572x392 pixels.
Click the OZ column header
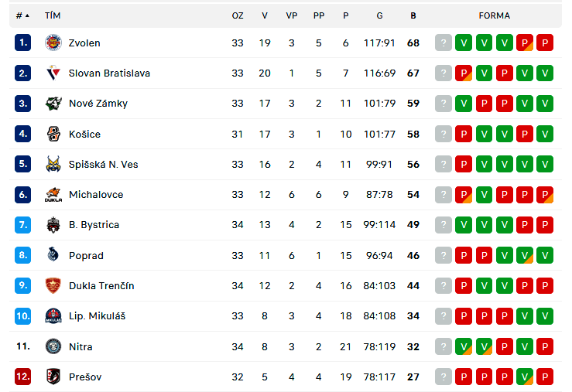238,15
